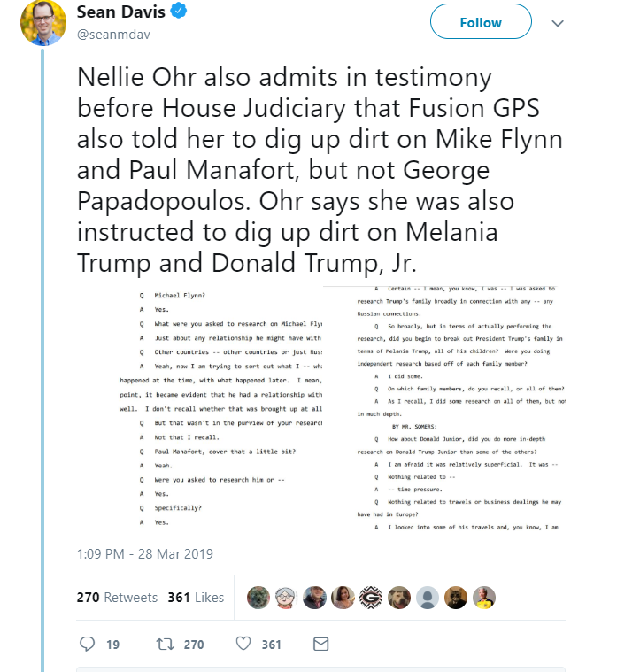Open Trump family research transcript image
Image resolution: width=617 pixels, height=672 pixels.
point(444,408)
